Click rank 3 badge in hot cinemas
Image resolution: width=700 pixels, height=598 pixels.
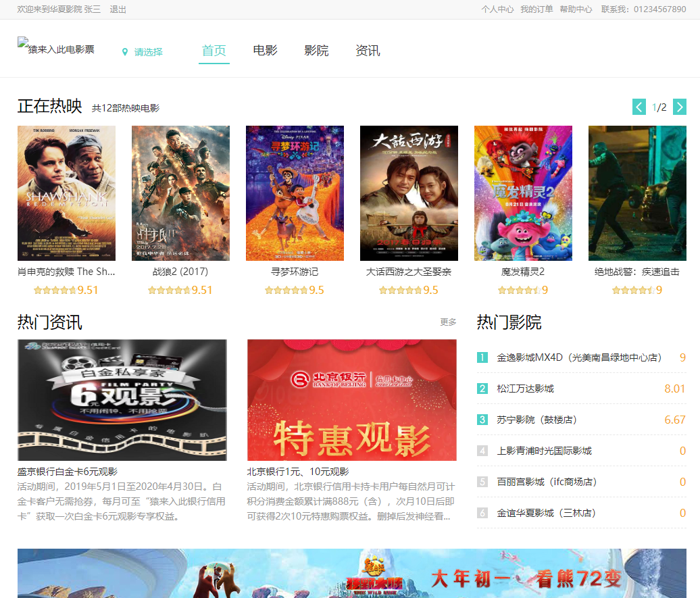(x=482, y=420)
